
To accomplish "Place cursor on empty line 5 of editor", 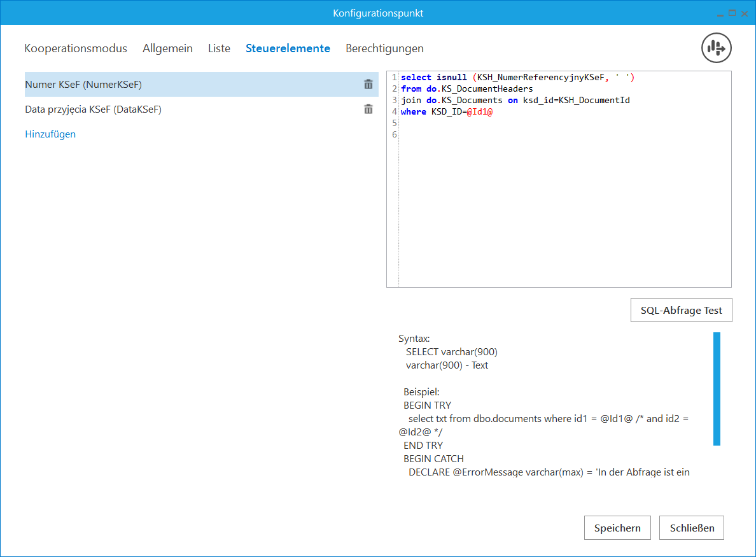I will click(564, 123).
